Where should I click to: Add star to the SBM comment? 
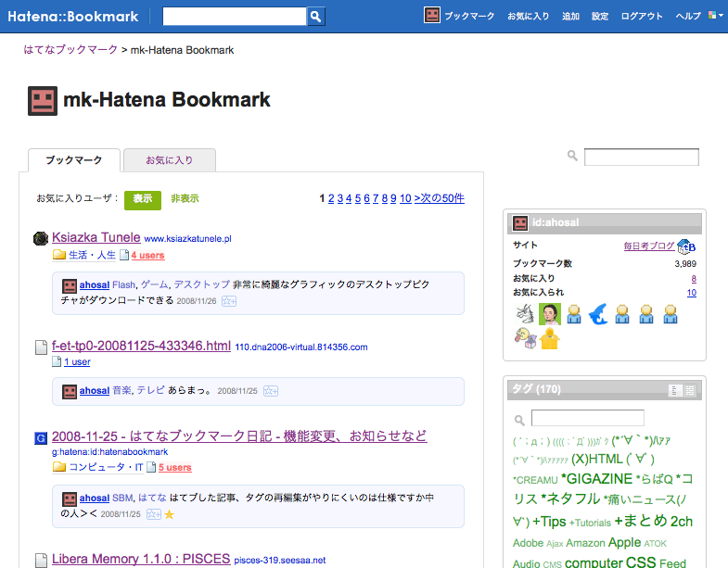(154, 514)
